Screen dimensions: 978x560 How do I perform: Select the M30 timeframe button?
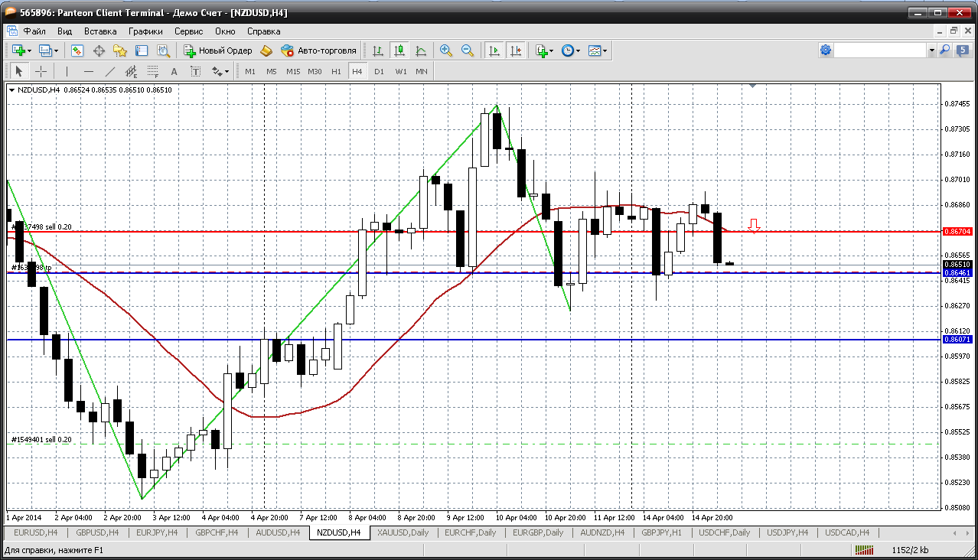click(315, 71)
